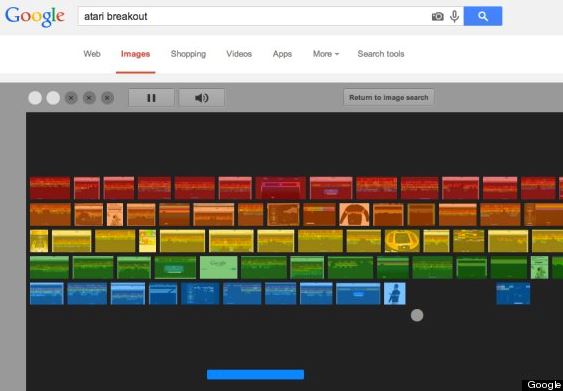Click the light green Google thumbnail brick
This screenshot has width=563, height=391.
point(219,267)
